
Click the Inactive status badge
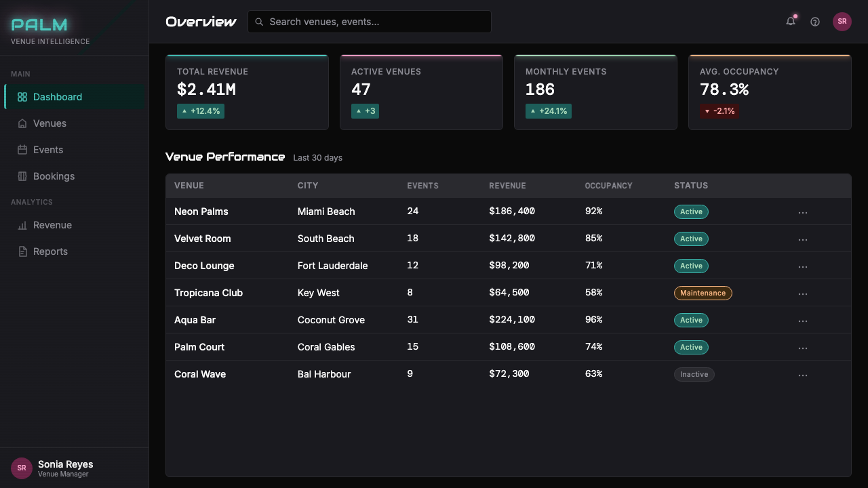(x=694, y=374)
